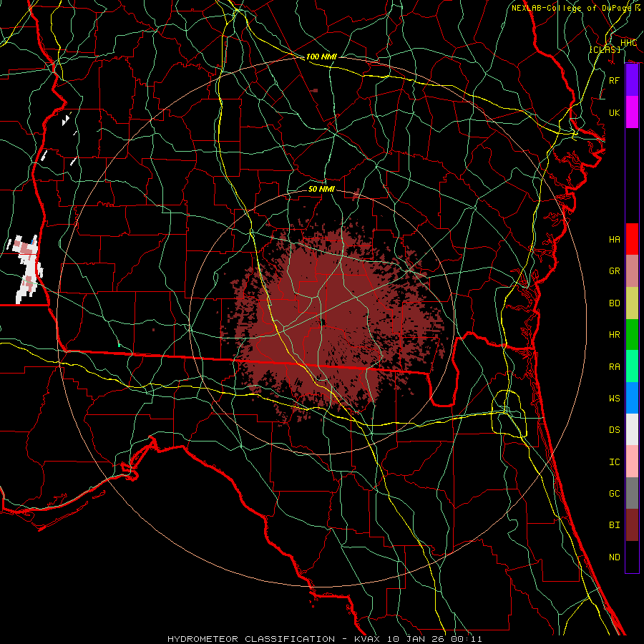644x644 pixels.
Task: Pick the blue WS legend swatch
Action: (632, 398)
